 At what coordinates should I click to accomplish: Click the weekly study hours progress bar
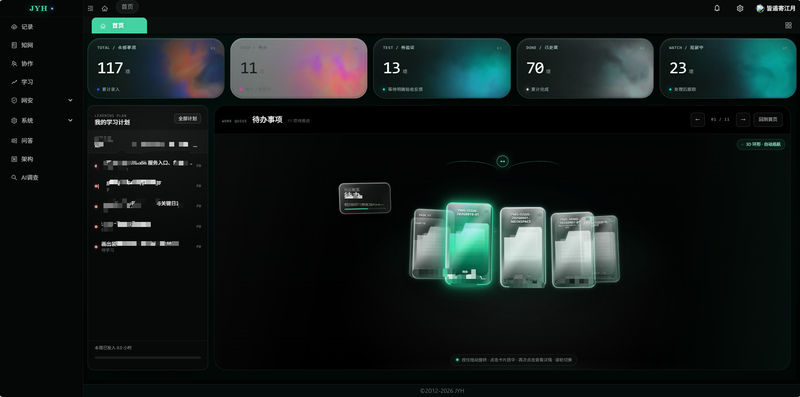pos(148,357)
